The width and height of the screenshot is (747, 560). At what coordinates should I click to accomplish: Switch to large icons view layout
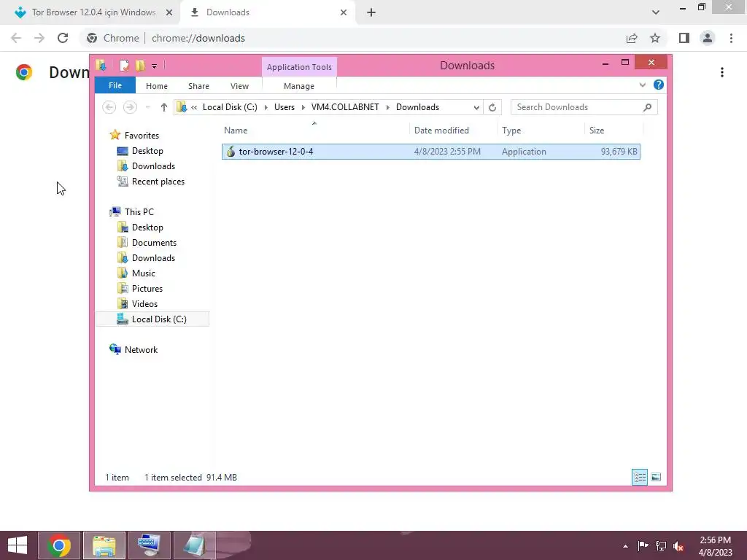coord(656,477)
